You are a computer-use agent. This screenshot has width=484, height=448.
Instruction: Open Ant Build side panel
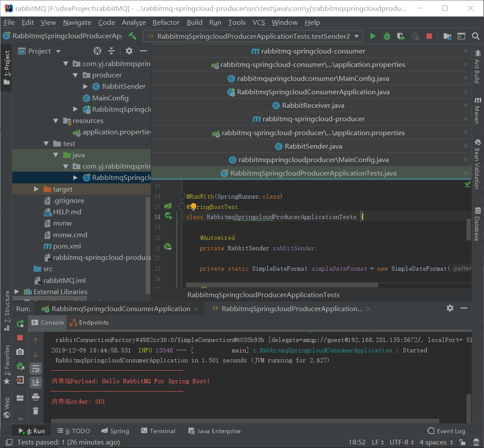click(477, 66)
